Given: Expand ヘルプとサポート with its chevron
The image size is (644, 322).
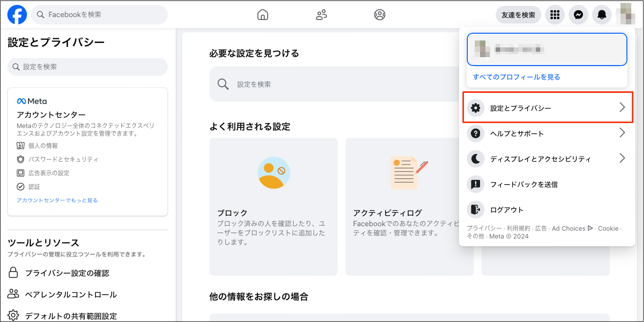Looking at the screenshot, I should coord(622,133).
